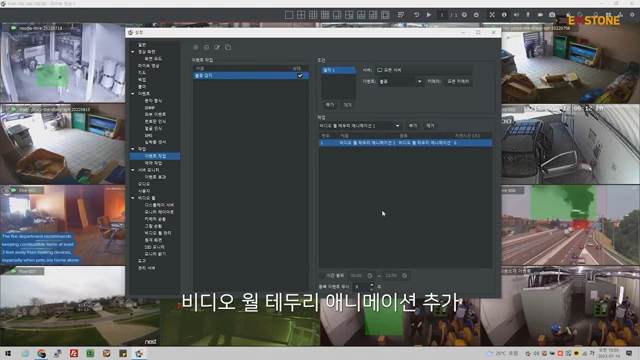Select 사용자 in the settings tree
Viewport: 640px width, 360px height.
(144, 191)
